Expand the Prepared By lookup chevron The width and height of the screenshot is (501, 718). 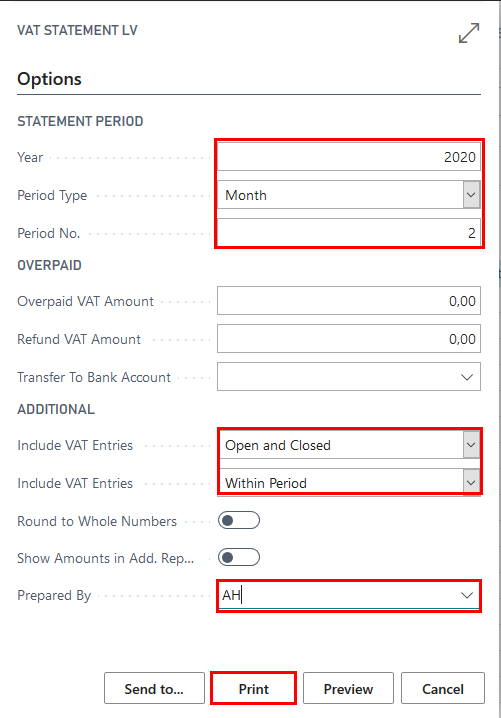point(467,595)
